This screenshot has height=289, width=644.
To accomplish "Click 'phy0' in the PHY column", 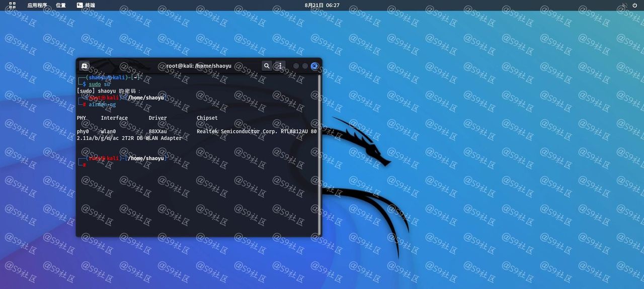I will coord(83,131).
